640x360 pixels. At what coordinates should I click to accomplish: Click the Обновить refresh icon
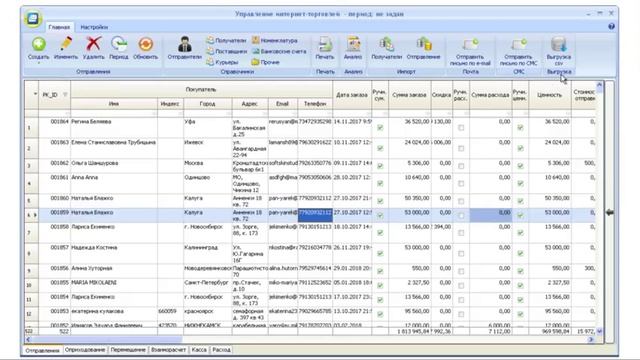click(145, 44)
